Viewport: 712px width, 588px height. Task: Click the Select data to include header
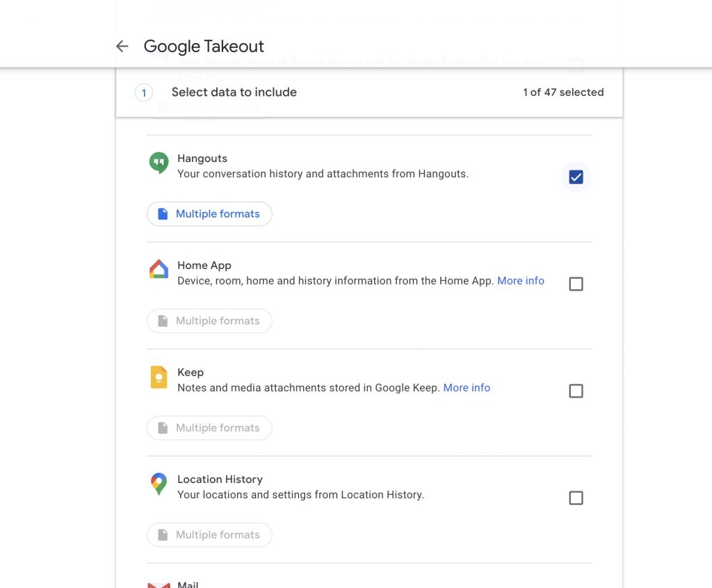234,92
